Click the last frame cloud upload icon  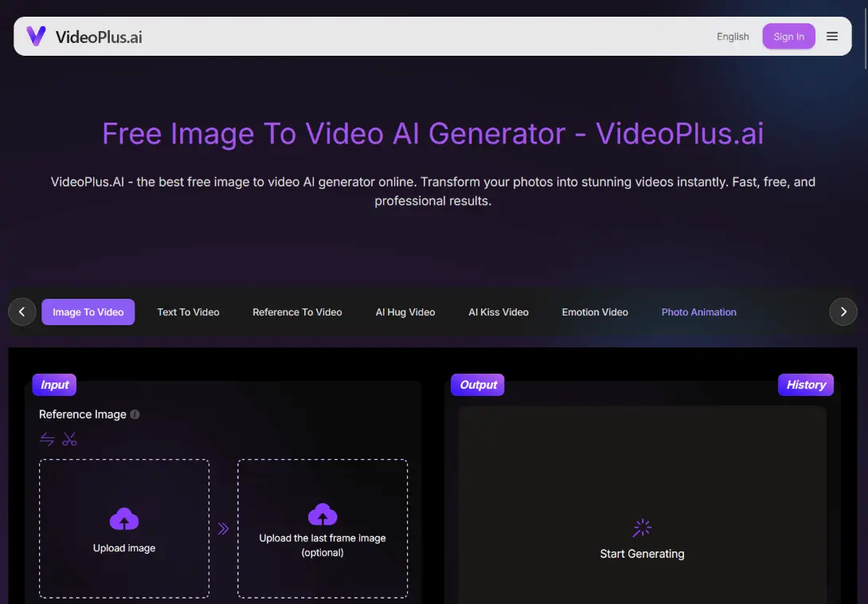323,514
